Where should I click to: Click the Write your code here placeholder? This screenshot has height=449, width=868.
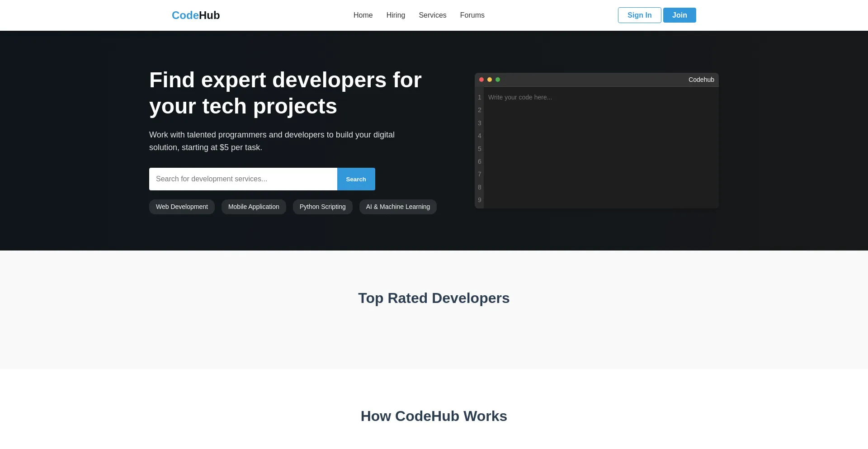pyautogui.click(x=520, y=97)
